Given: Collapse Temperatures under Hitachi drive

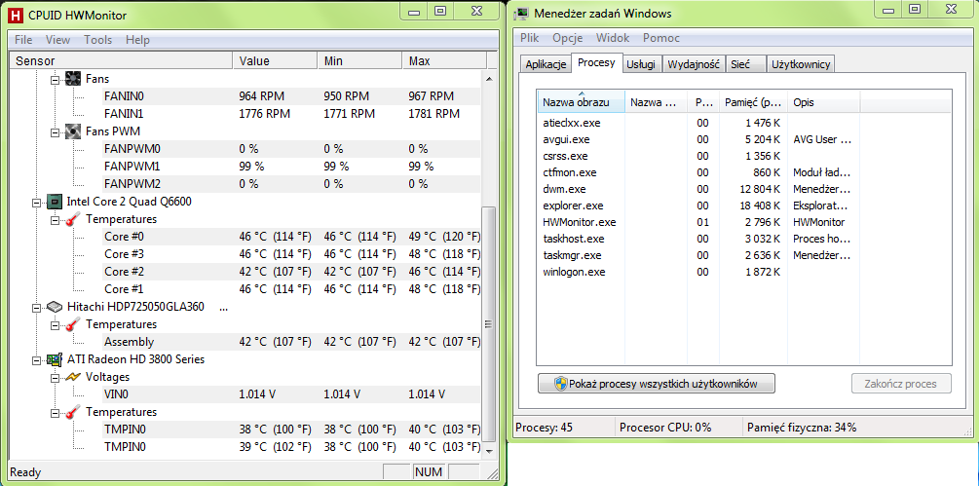Looking at the screenshot, I should (55, 324).
